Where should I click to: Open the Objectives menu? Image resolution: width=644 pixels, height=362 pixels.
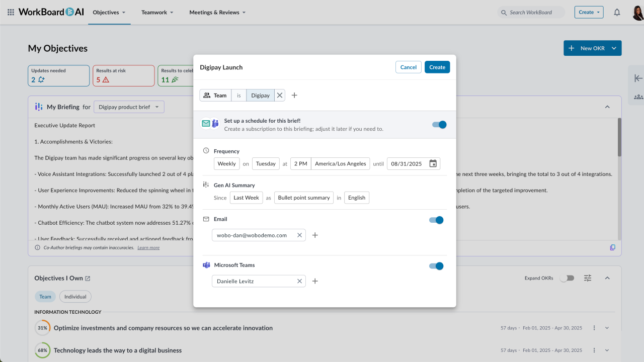point(109,12)
